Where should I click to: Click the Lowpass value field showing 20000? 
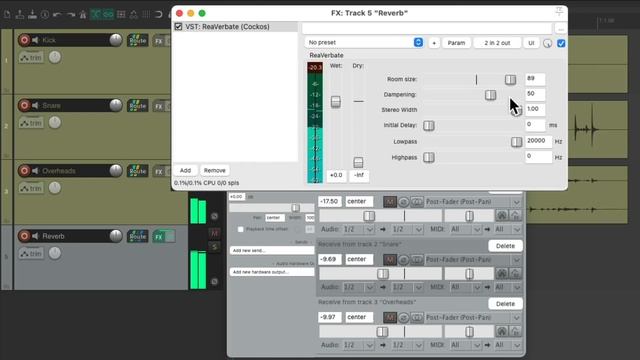tap(538, 141)
